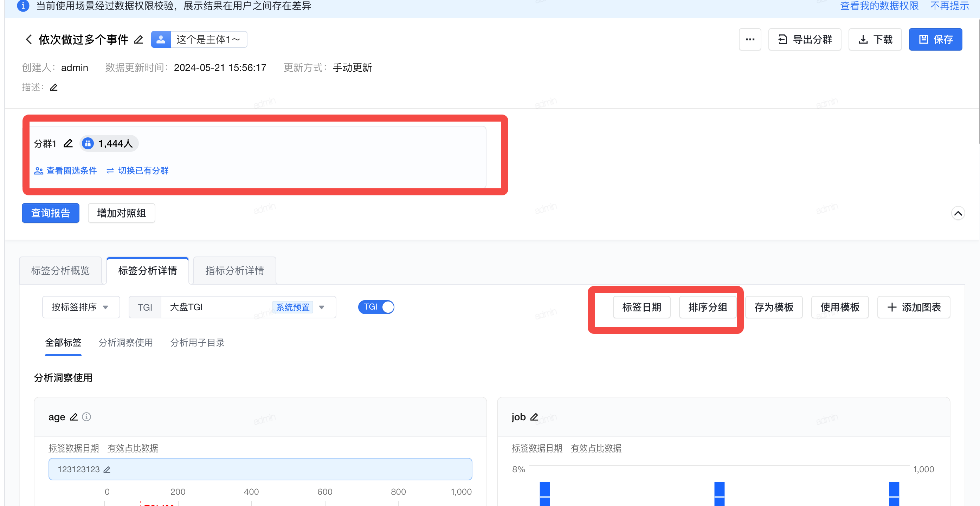This screenshot has height=506, width=980.
Task: Switch to the 分析洞察使用 sub-tab
Action: 125,343
